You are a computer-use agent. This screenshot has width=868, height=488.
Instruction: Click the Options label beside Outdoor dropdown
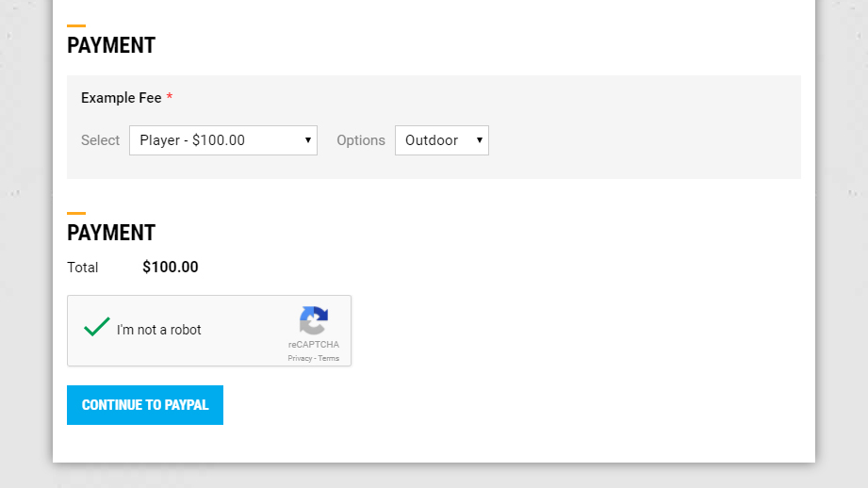click(x=361, y=140)
